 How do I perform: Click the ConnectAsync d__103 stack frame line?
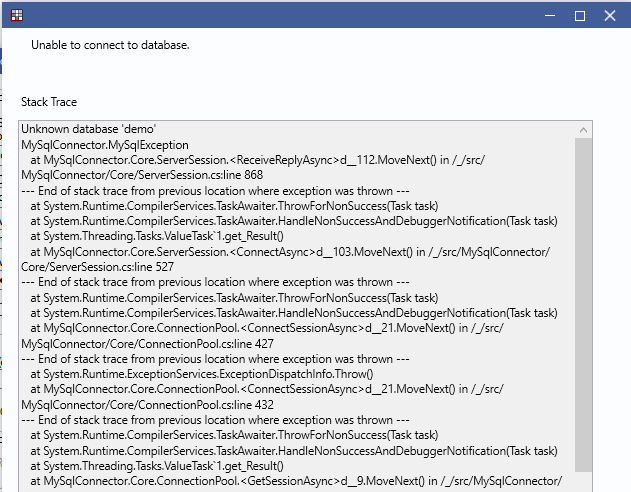(290, 252)
